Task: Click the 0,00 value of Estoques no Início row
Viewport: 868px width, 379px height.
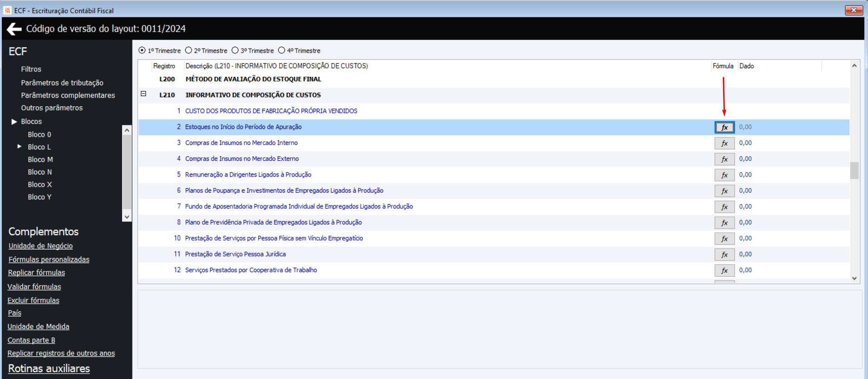Action: (x=745, y=127)
